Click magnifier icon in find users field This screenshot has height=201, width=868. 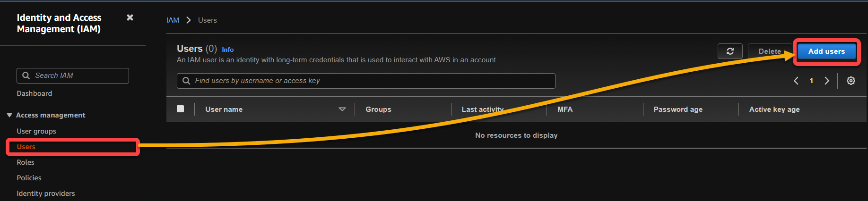point(186,81)
